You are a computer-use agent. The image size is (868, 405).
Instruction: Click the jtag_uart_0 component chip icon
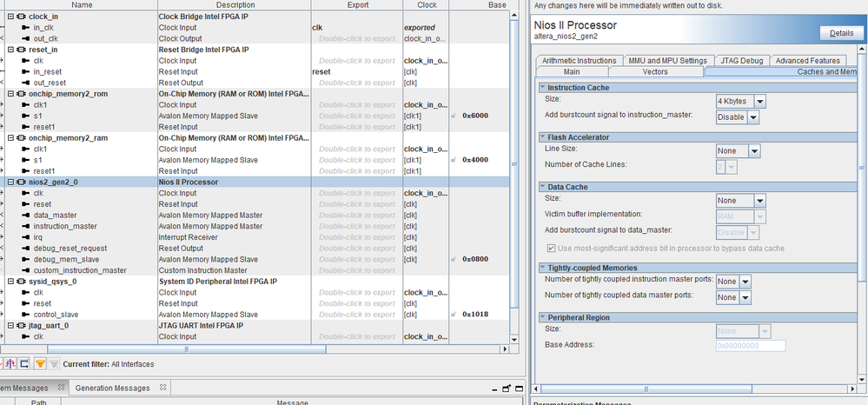tap(21, 326)
